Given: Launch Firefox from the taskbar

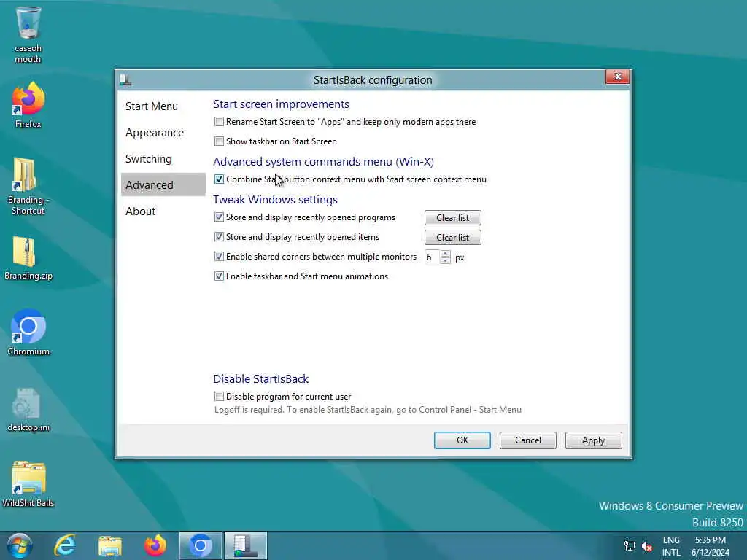Looking at the screenshot, I should point(155,545).
